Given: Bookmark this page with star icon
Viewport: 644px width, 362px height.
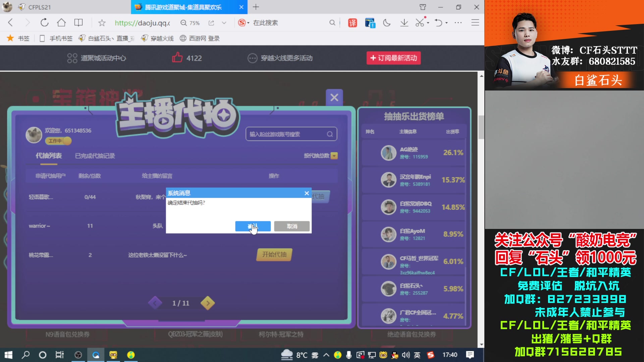Looking at the screenshot, I should coord(102,23).
